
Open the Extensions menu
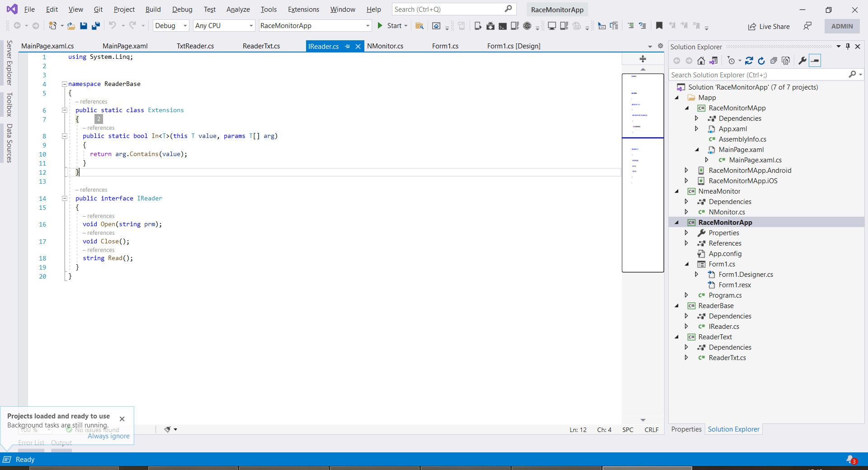[303, 9]
